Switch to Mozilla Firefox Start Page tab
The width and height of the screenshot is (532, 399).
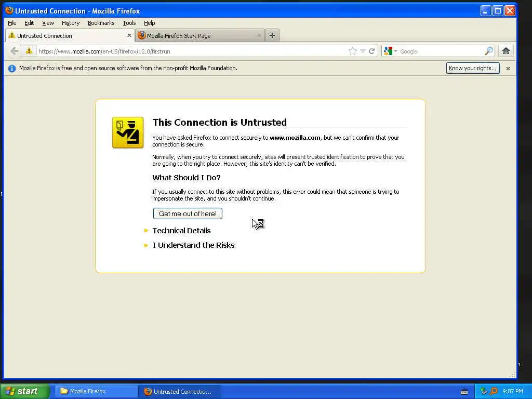coord(199,35)
